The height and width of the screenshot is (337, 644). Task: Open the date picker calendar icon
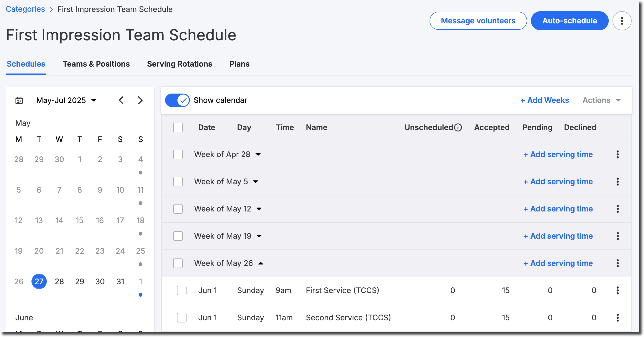pyautogui.click(x=19, y=100)
